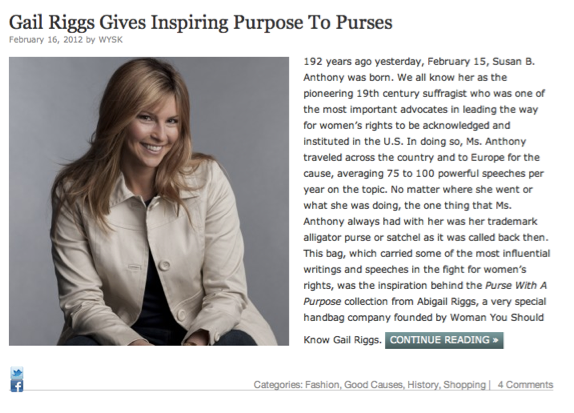Click the WYSK author name
Image resolution: width=574 pixels, height=413 pixels.
click(x=111, y=40)
